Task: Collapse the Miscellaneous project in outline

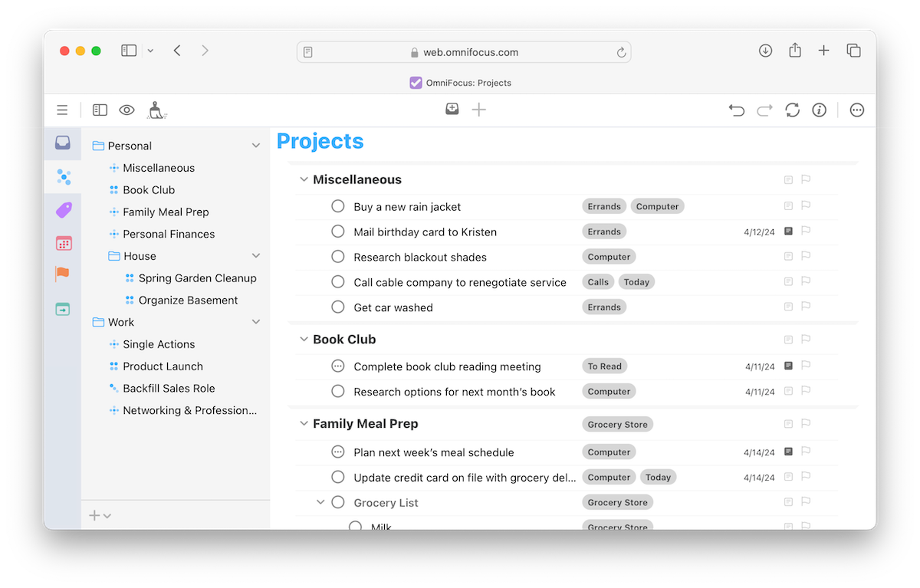Action: pyautogui.click(x=304, y=179)
